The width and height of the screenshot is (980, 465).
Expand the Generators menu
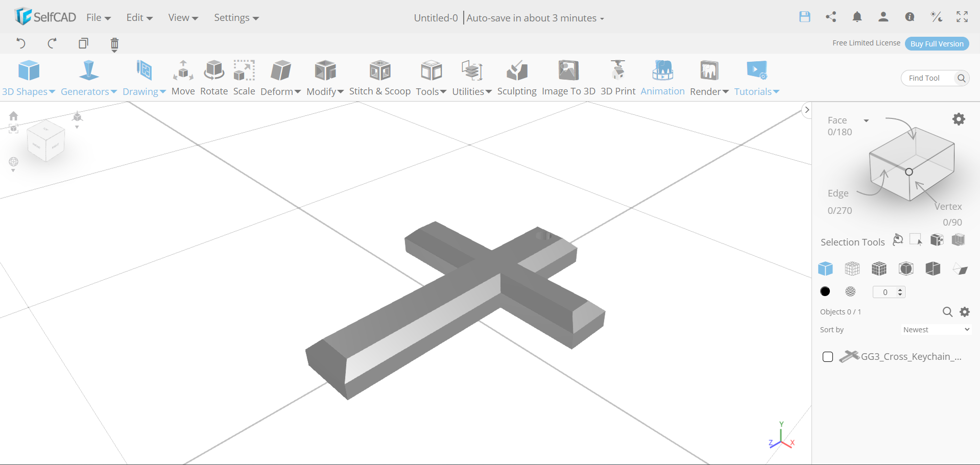click(88, 78)
